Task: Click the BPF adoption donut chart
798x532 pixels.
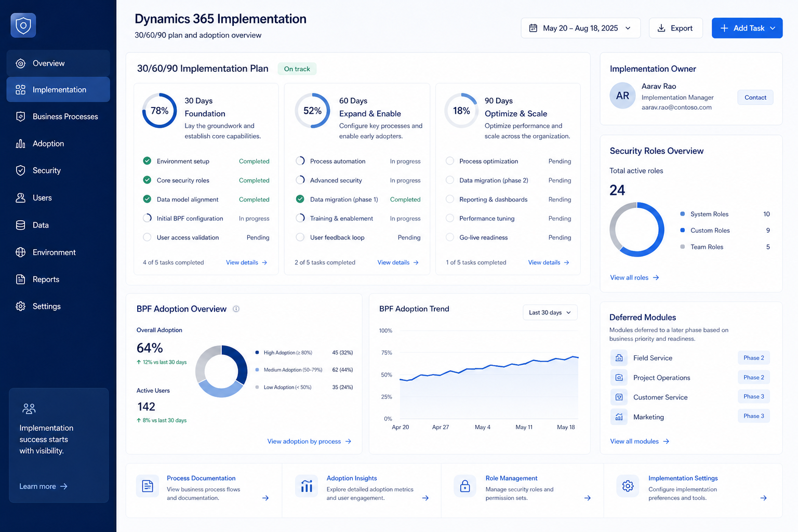Action: [221, 371]
